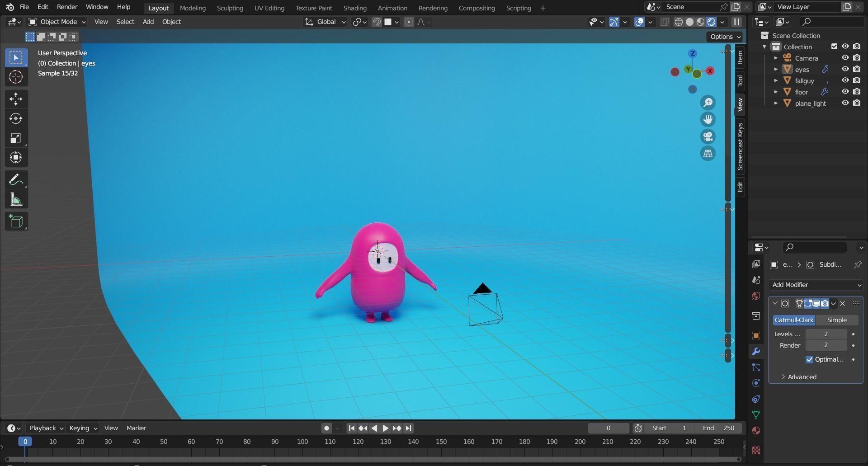Open the viewport Add menu
This screenshot has height=466, width=868.
click(148, 22)
